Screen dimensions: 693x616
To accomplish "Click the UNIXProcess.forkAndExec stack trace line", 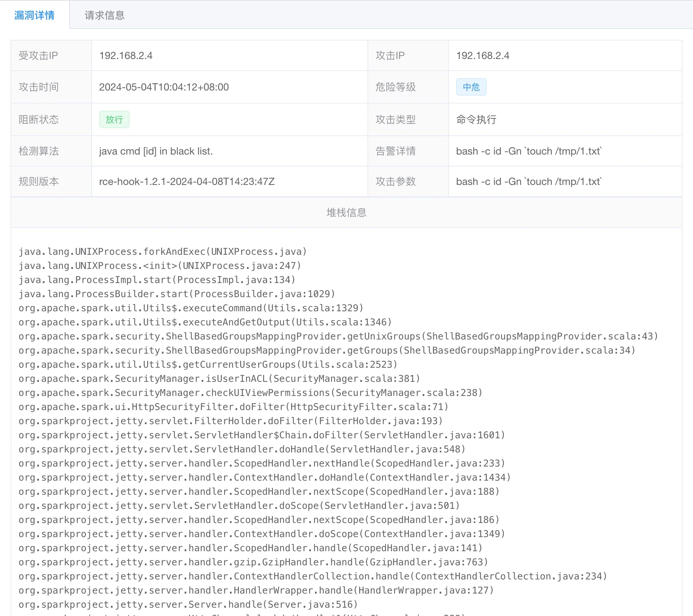I will pyautogui.click(x=163, y=252).
